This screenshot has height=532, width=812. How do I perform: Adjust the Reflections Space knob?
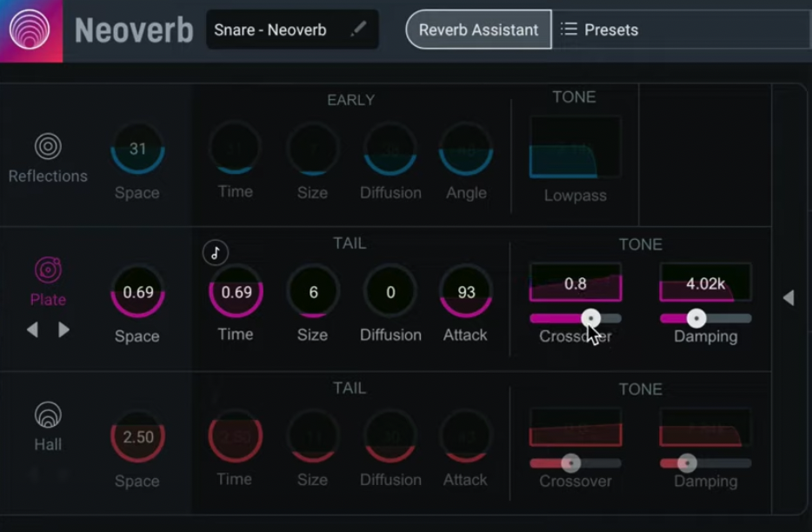click(137, 149)
